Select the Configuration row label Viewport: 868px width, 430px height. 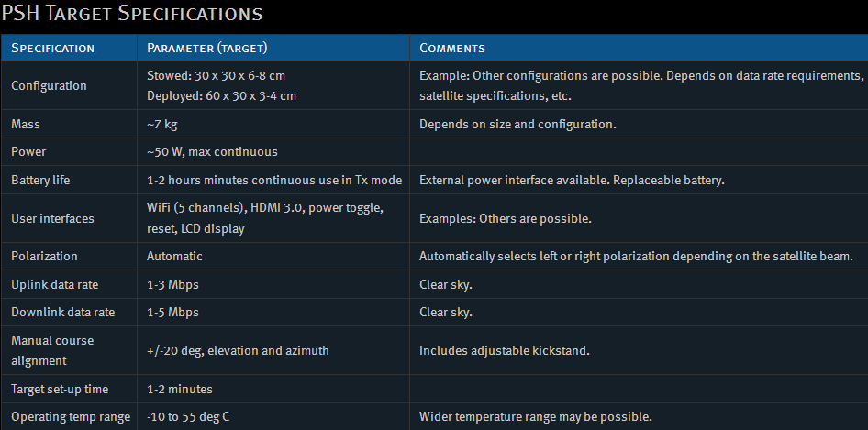click(x=49, y=85)
